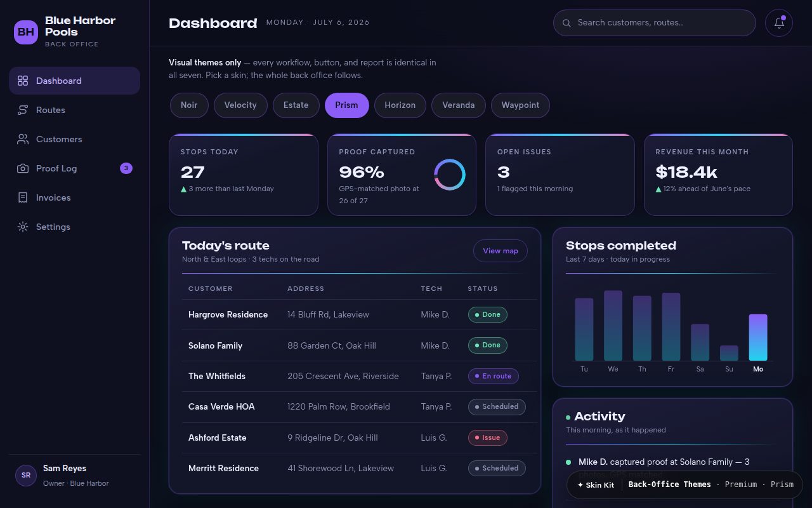812x508 pixels.
Task: Click the Status column header
Action: click(483, 289)
